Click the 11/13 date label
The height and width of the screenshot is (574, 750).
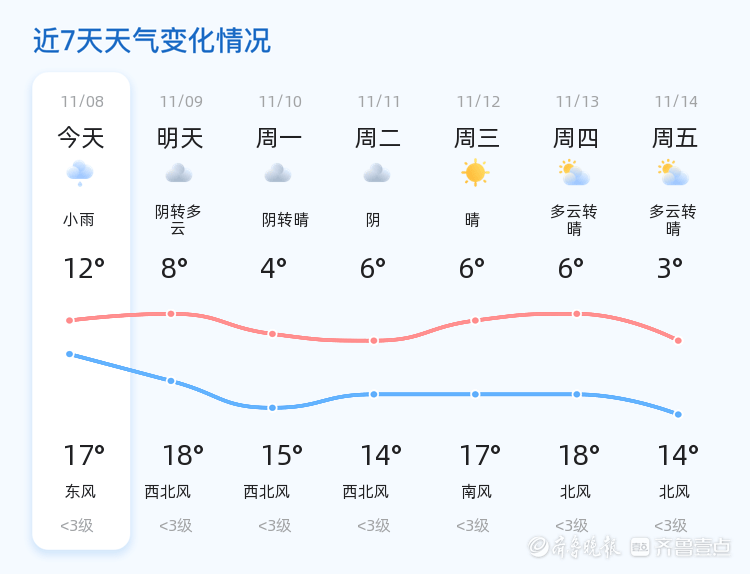coord(577,102)
